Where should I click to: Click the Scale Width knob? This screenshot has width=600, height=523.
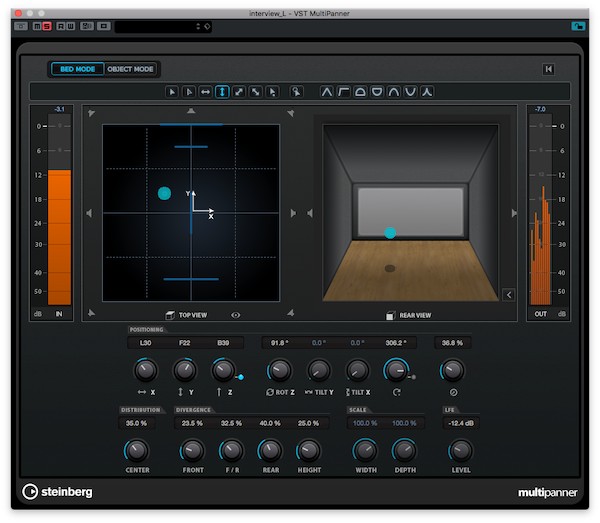[x=365, y=451]
